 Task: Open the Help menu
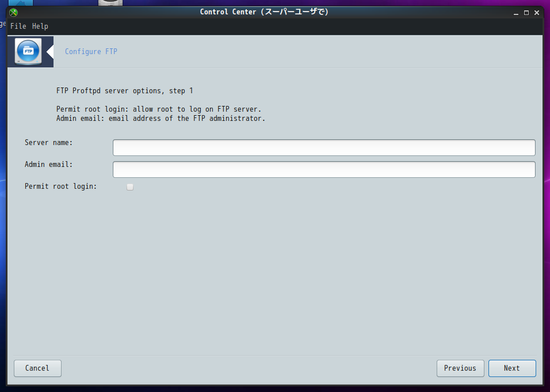(40, 26)
